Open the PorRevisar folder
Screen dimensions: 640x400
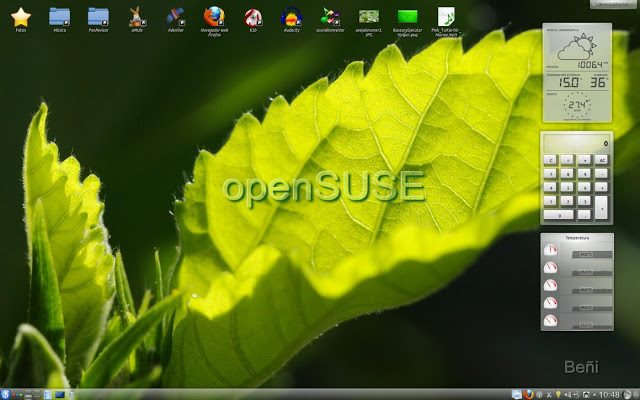pyautogui.click(x=98, y=16)
